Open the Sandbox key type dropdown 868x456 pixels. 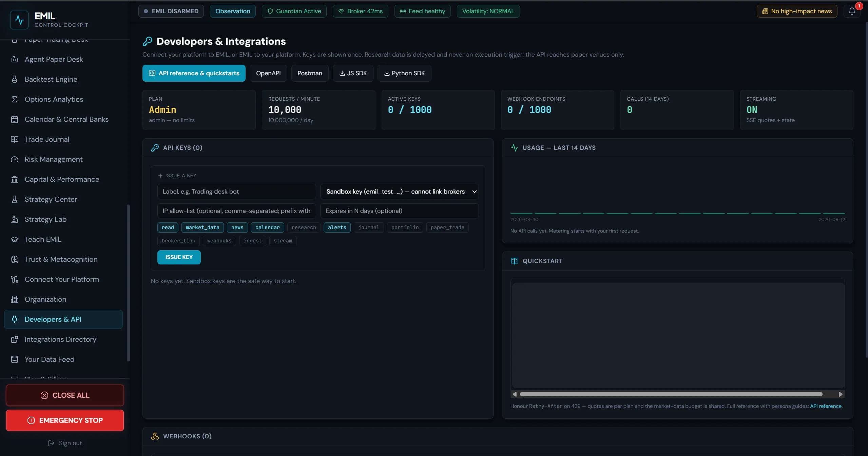pos(399,192)
